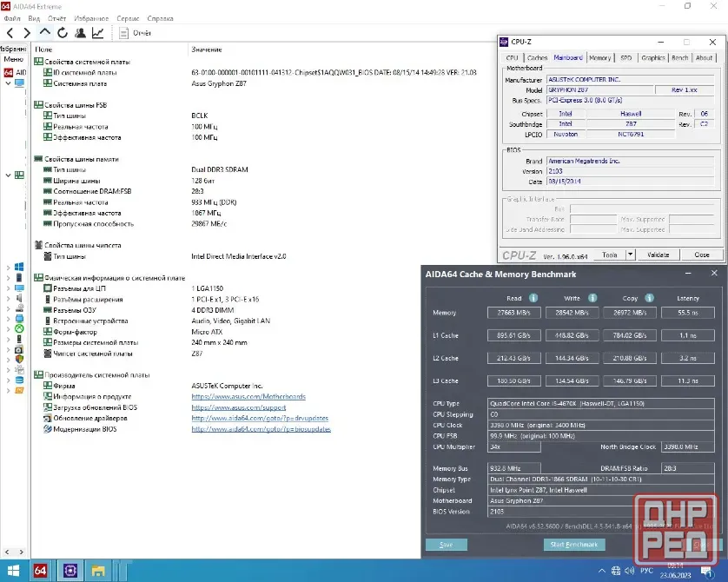
Task: Click the Close button in CPU-Z
Action: pos(702,255)
